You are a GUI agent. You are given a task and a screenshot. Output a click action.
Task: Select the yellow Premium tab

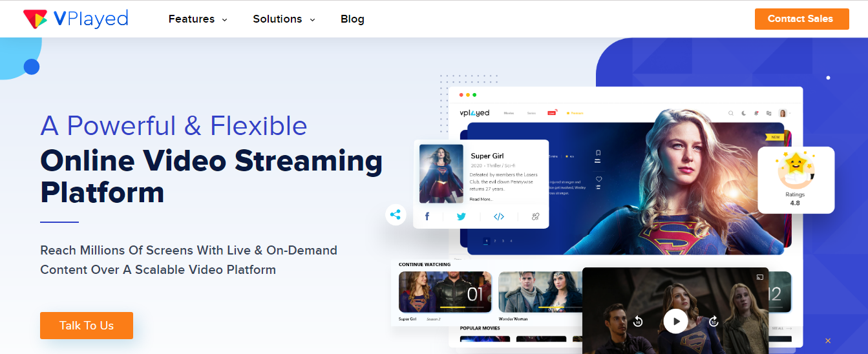pos(575,113)
